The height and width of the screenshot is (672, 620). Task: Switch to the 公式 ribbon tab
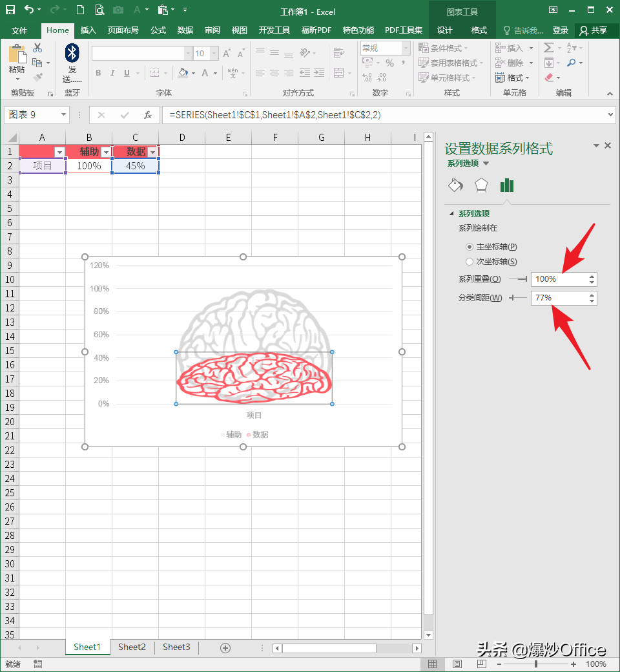click(x=158, y=30)
